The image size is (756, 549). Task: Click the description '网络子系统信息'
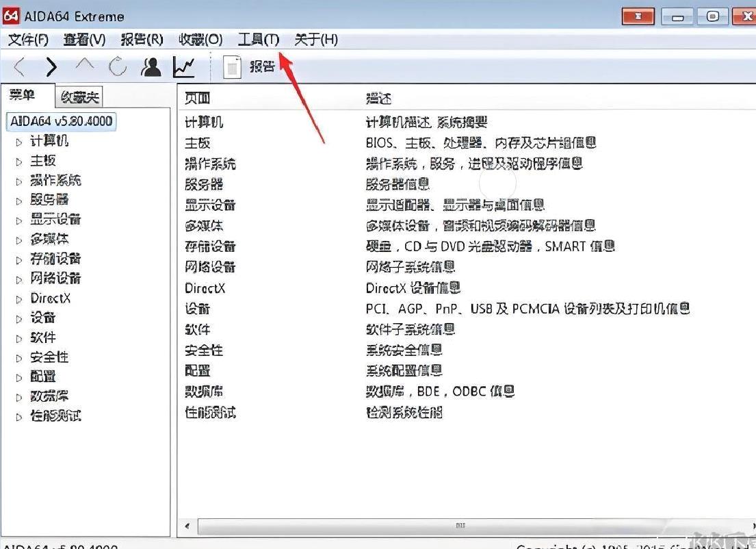tap(410, 267)
